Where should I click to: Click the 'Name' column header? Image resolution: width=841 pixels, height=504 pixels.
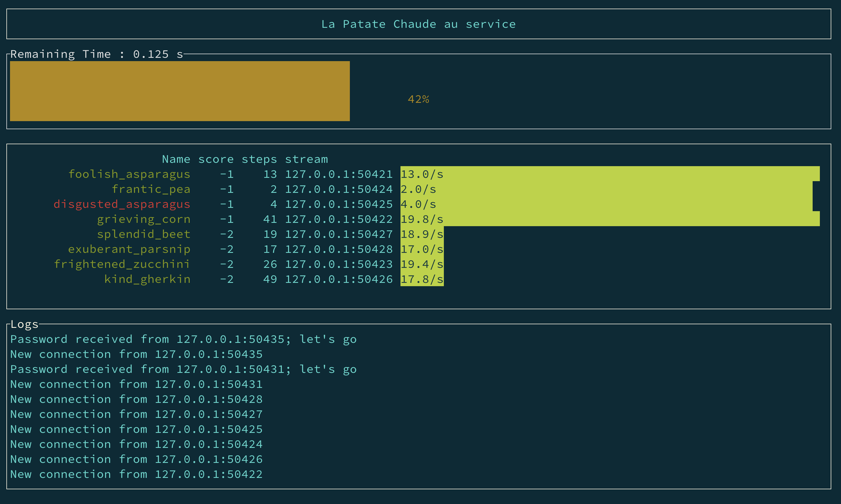coord(176,159)
